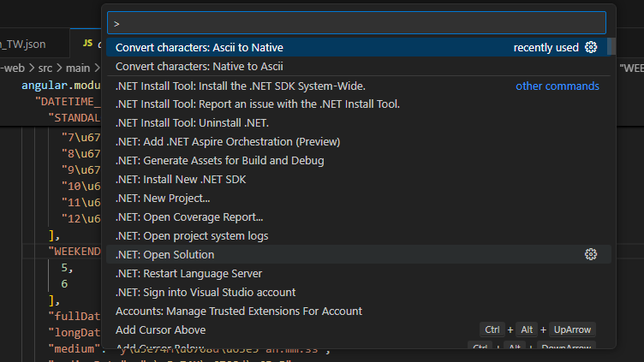Click the angular.modu code line

coord(61,86)
